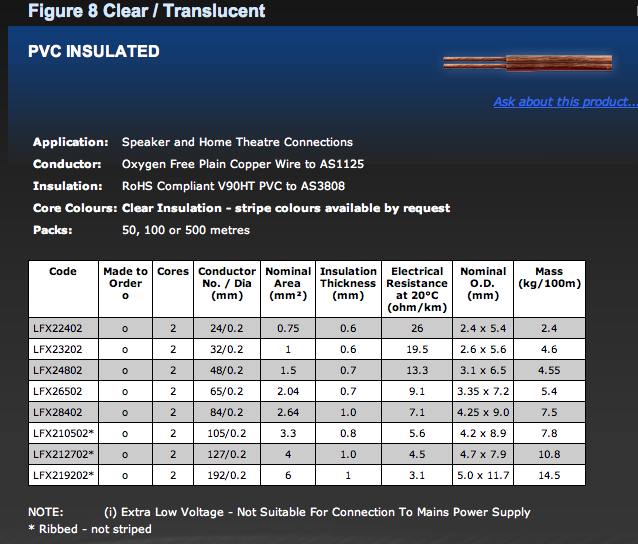This screenshot has width=638, height=544.
Task: Select product code LFX23202
Action: (58, 350)
